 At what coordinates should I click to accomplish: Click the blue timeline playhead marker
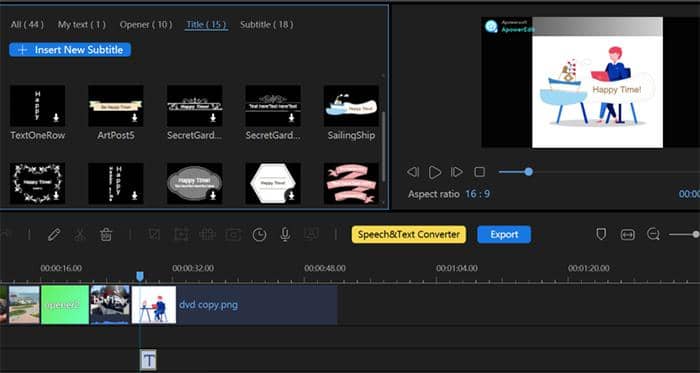coord(140,277)
